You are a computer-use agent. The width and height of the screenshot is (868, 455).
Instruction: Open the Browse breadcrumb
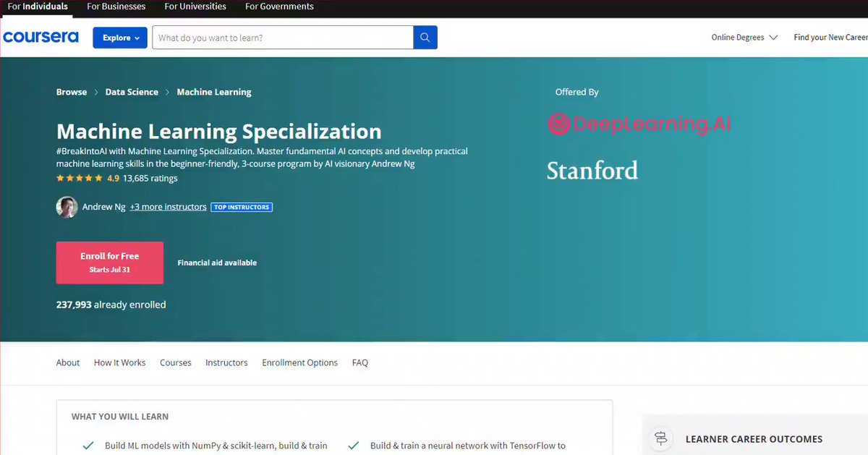point(72,93)
